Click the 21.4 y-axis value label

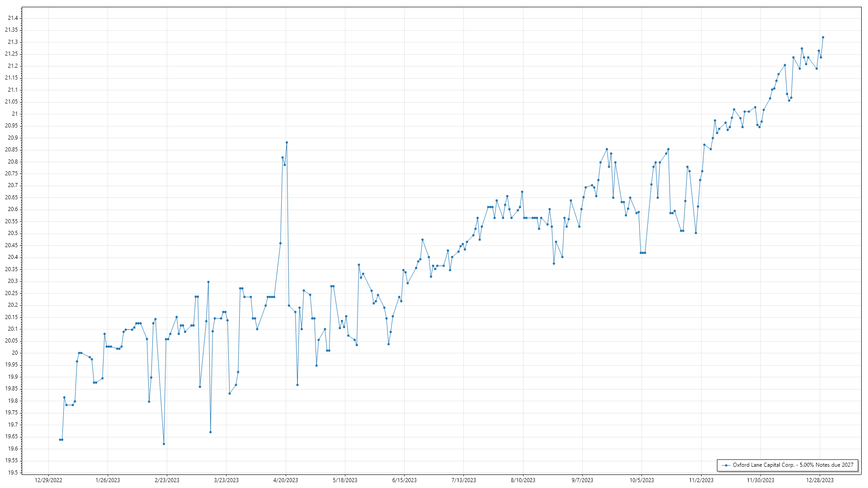(x=13, y=18)
